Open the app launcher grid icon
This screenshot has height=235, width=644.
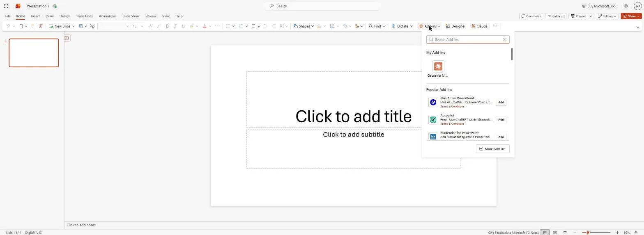[x=6, y=6]
